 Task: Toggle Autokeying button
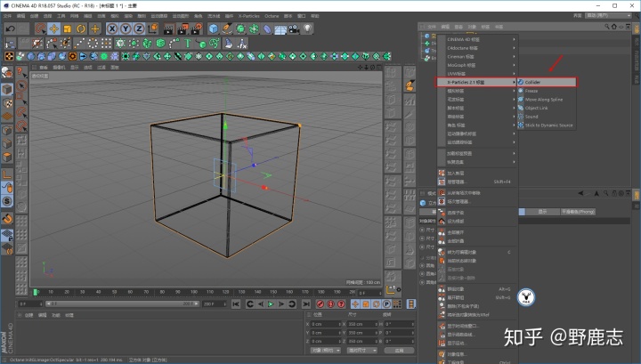click(330, 304)
